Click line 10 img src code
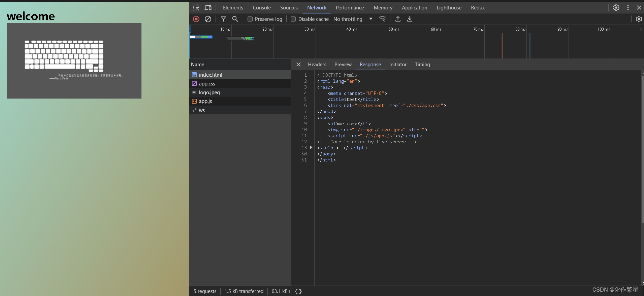The height and width of the screenshot is (296, 644). pyautogui.click(x=378, y=129)
